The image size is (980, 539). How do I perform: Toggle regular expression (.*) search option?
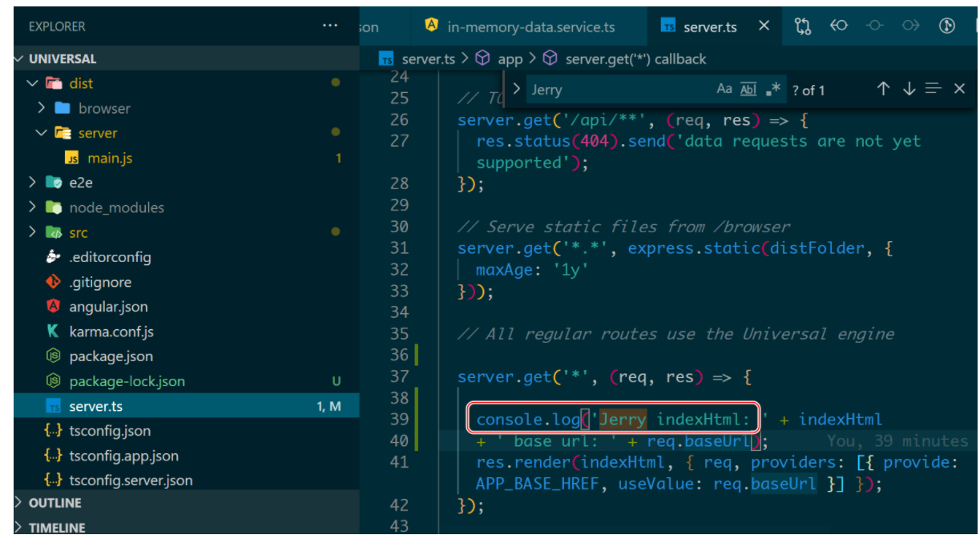[x=773, y=89]
